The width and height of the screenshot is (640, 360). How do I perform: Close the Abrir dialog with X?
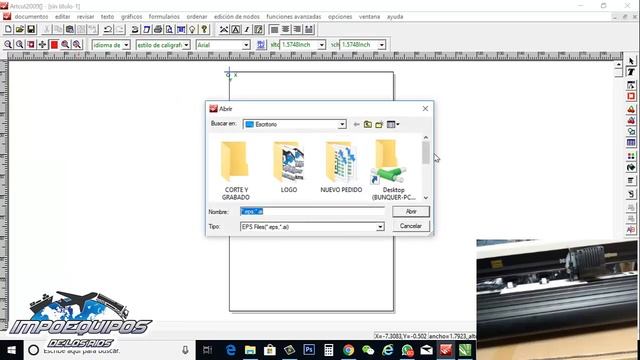425,109
